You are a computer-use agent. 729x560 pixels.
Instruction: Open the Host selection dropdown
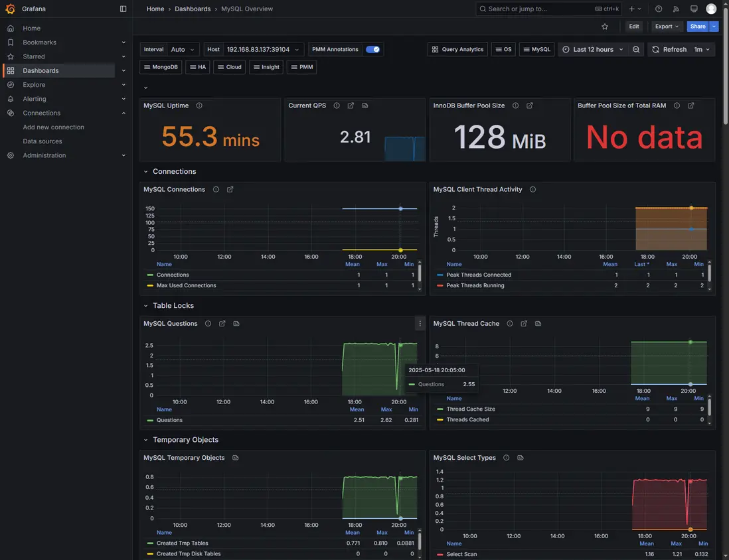[x=263, y=50]
